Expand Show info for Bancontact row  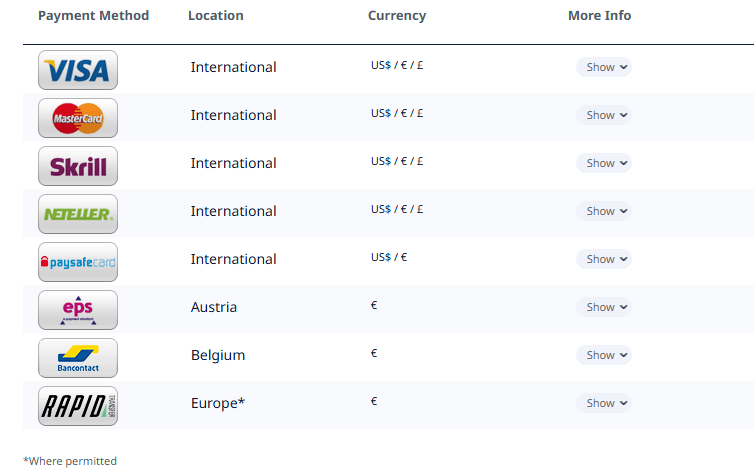(604, 355)
